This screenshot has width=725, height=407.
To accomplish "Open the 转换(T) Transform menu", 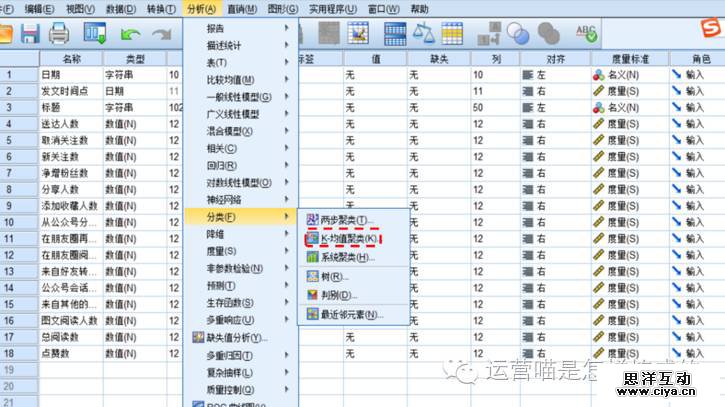I will click(x=161, y=9).
